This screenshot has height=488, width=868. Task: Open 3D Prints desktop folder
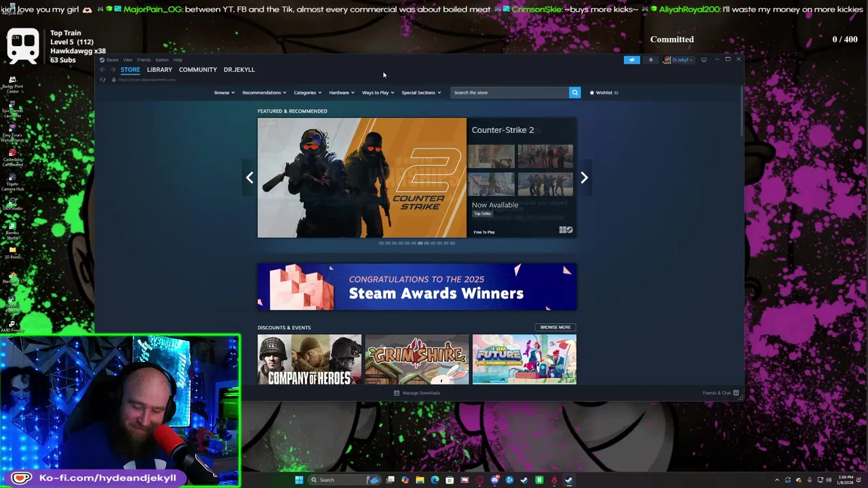point(12,253)
